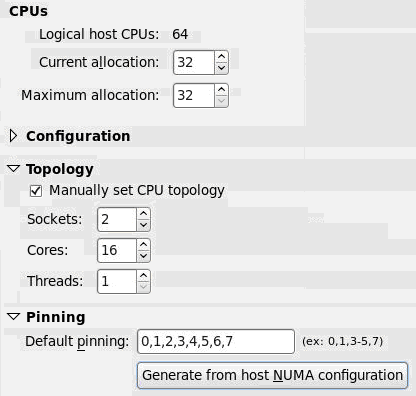Increase Sockets count with up arrow
416x396 pixels.
[x=144, y=214]
